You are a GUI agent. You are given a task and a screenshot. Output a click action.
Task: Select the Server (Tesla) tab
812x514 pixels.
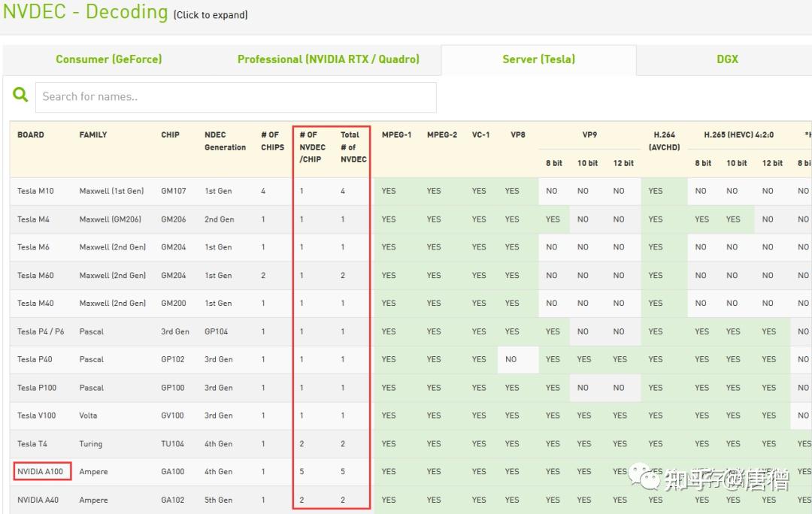538,59
